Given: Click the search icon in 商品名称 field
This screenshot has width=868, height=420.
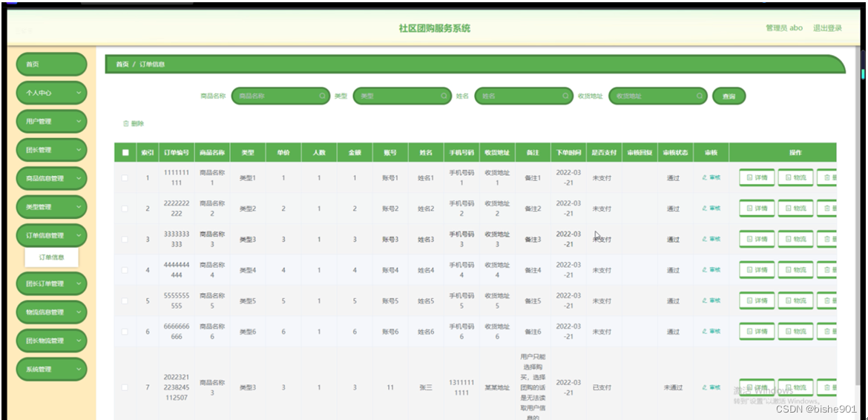Looking at the screenshot, I should pyautogui.click(x=322, y=96).
